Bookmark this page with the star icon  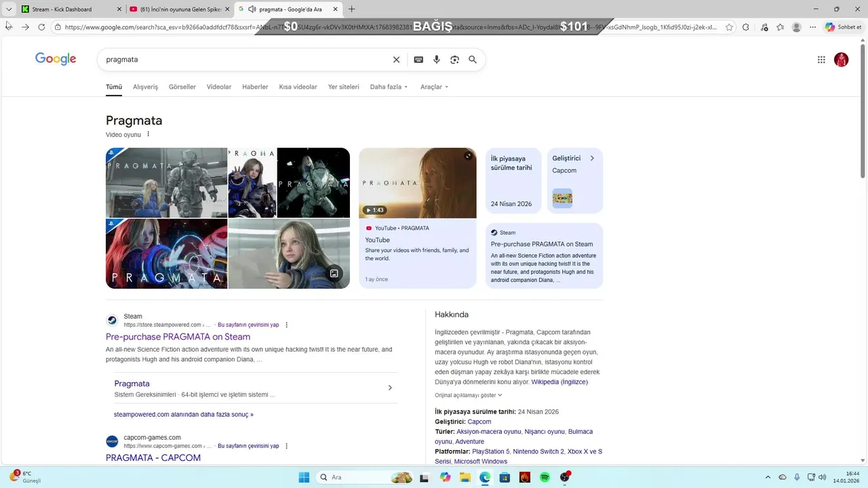[729, 27]
